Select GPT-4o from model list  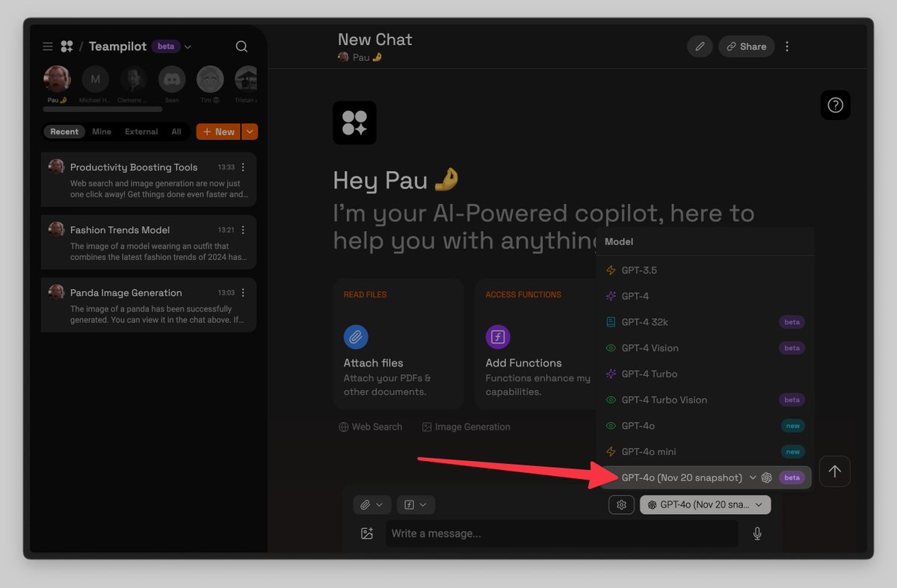point(705,426)
